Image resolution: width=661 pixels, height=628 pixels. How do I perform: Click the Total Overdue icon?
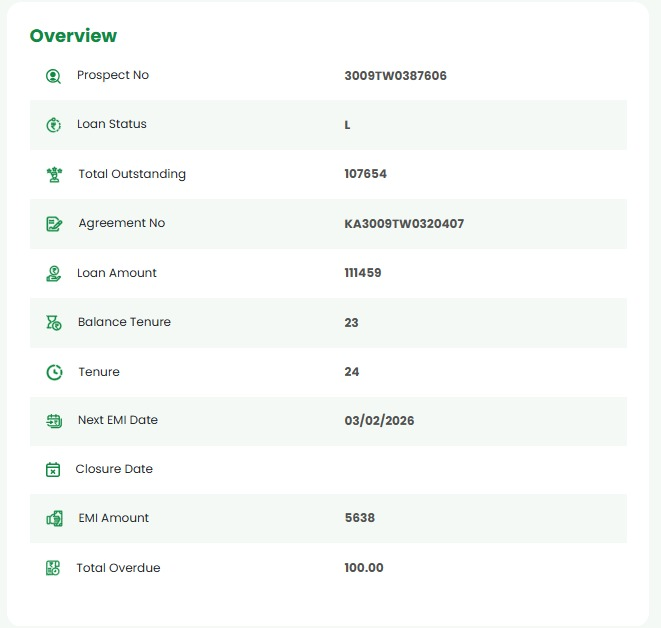click(53, 568)
